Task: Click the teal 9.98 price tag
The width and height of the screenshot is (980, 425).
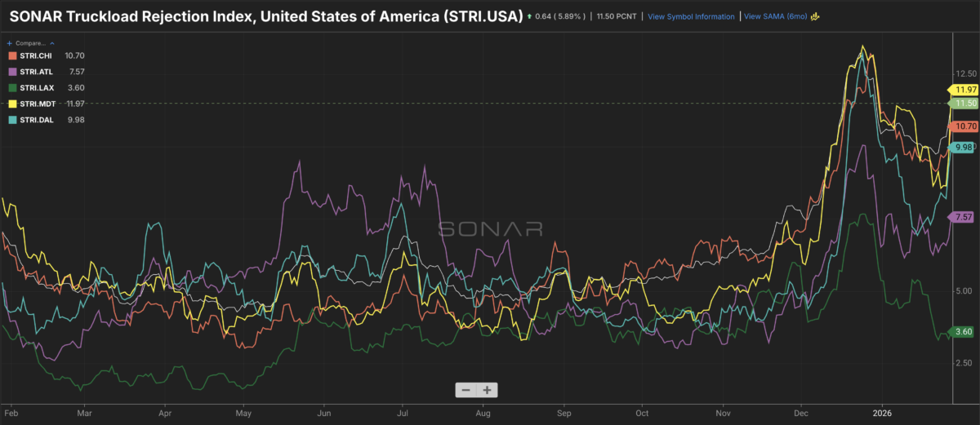Action: point(963,147)
